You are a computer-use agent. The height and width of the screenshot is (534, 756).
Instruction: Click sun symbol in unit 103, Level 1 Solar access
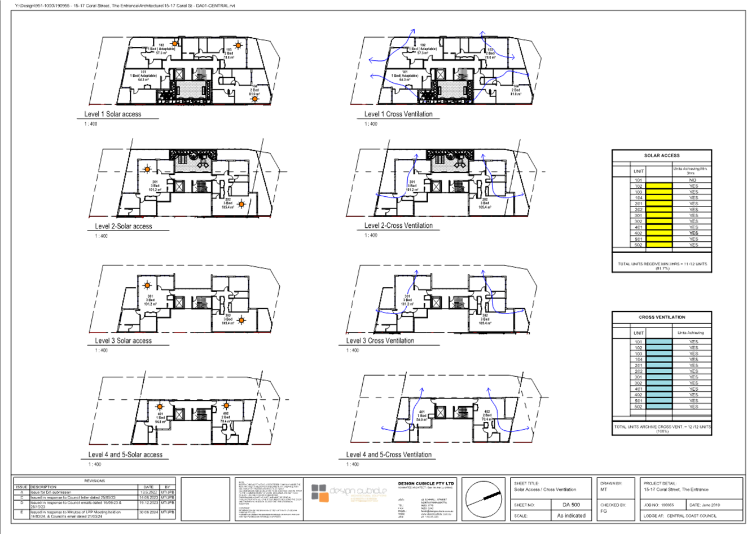pyautogui.click(x=238, y=45)
